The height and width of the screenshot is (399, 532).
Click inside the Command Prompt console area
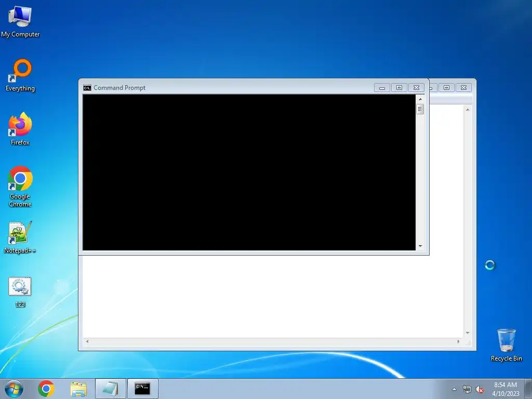point(249,172)
